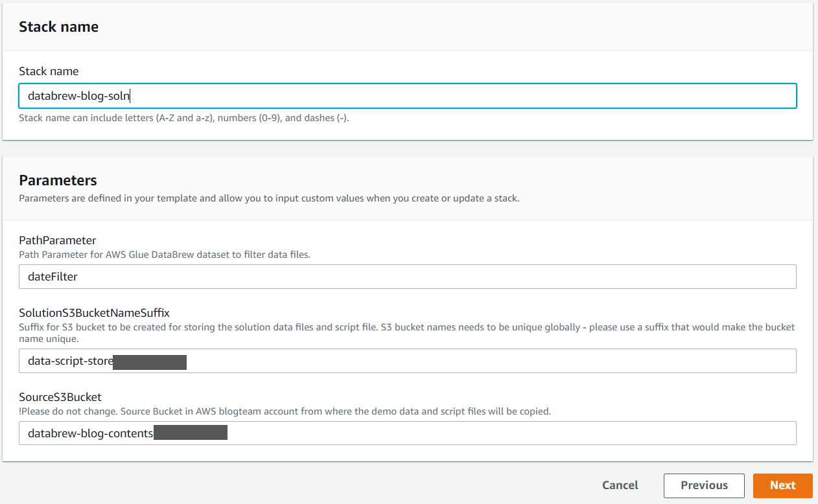Click the 'Parameters' section heading
This screenshot has width=818, height=504.
pyautogui.click(x=58, y=180)
